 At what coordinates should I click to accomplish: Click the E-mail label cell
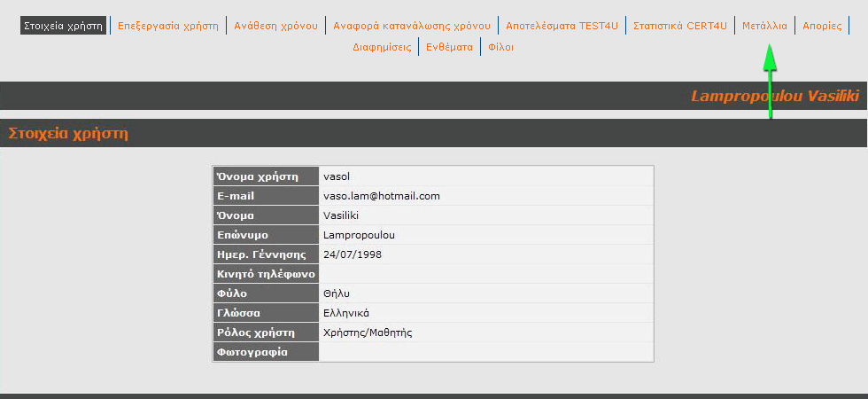pos(266,196)
